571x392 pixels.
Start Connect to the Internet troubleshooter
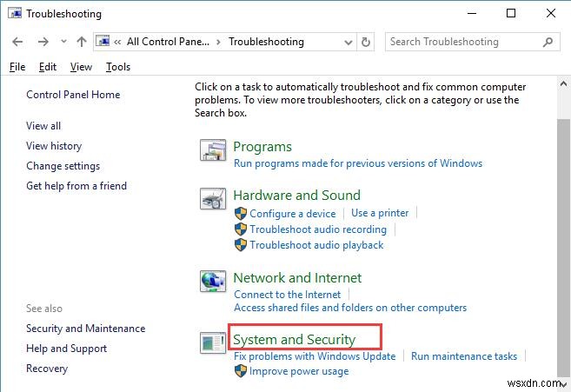(288, 295)
